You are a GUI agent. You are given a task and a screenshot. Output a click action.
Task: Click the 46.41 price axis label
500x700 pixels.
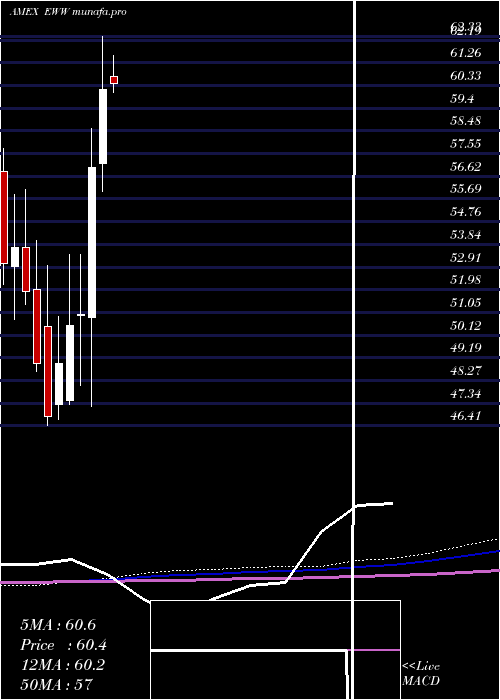(x=466, y=416)
